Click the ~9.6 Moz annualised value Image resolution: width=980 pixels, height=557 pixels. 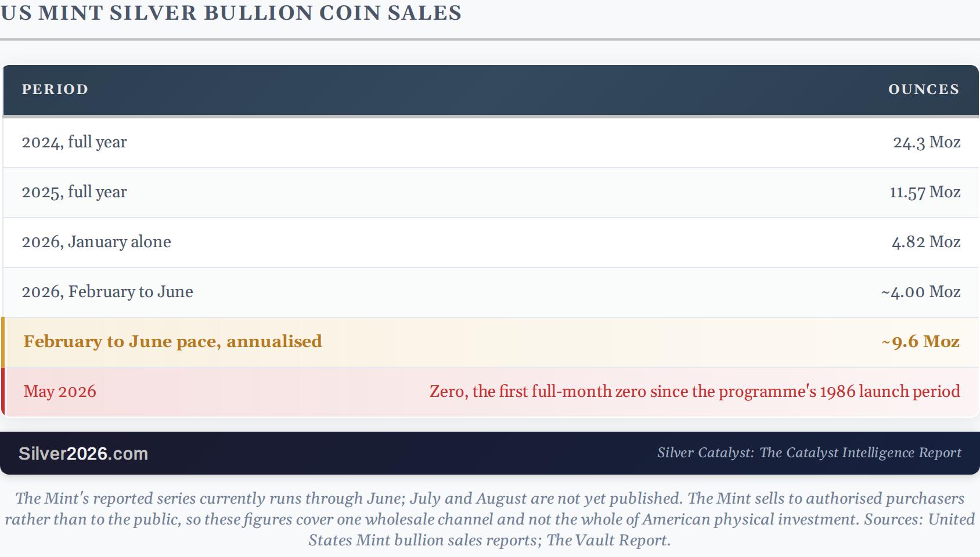coord(921,342)
